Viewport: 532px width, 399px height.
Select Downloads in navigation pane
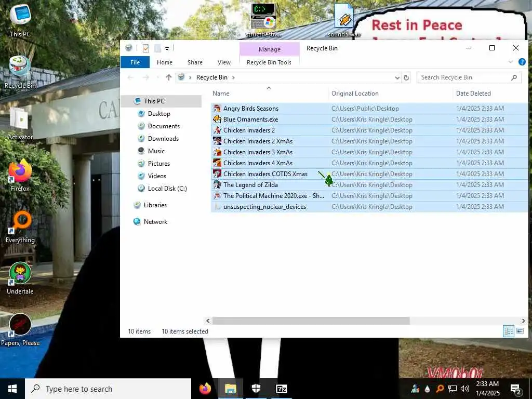tap(163, 138)
